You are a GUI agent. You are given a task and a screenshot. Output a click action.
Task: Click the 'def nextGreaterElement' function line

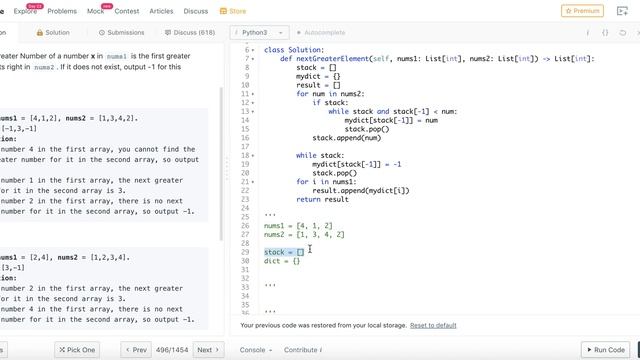tap(437, 59)
